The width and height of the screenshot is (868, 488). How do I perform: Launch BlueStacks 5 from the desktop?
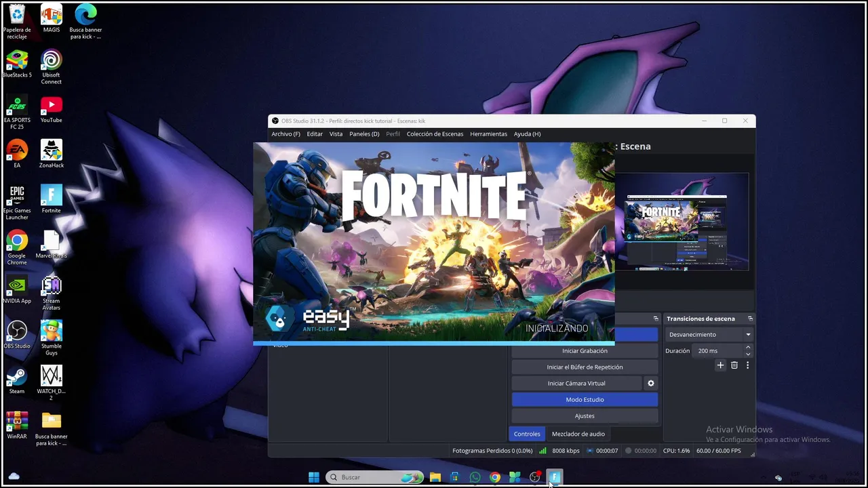(x=17, y=64)
